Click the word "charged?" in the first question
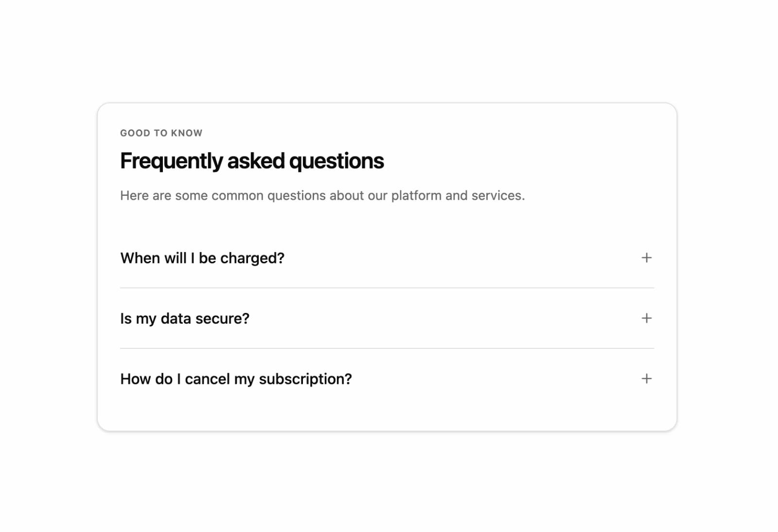 pyautogui.click(x=252, y=258)
